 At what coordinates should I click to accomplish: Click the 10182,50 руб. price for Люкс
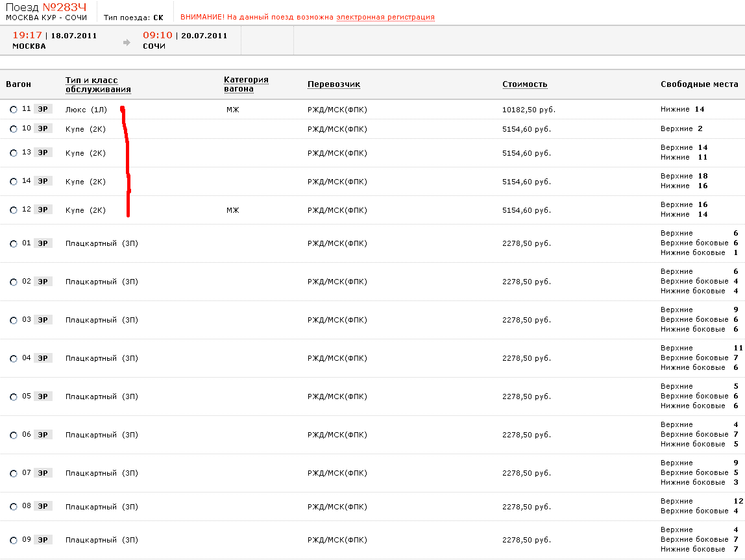pos(529,110)
